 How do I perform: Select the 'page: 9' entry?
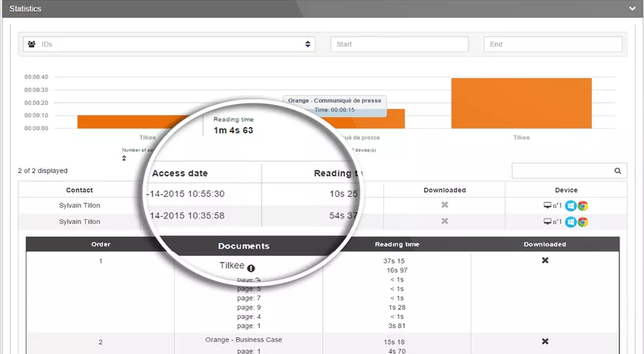coord(249,307)
